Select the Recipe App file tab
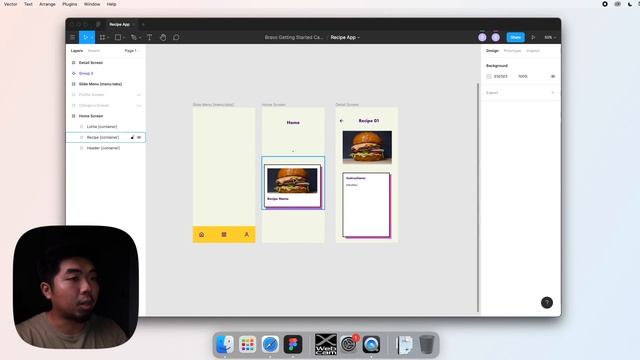 120,24
